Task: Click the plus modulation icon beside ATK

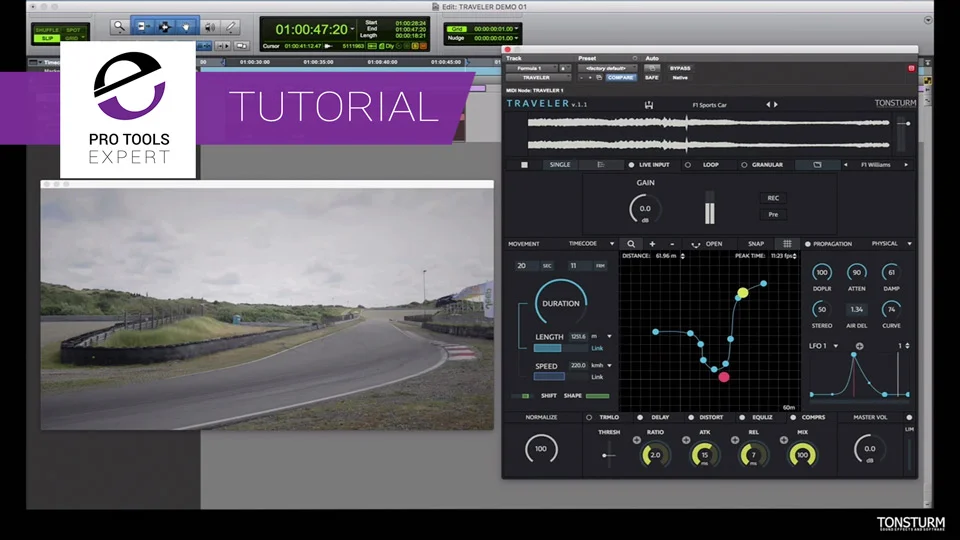Action: [686, 440]
